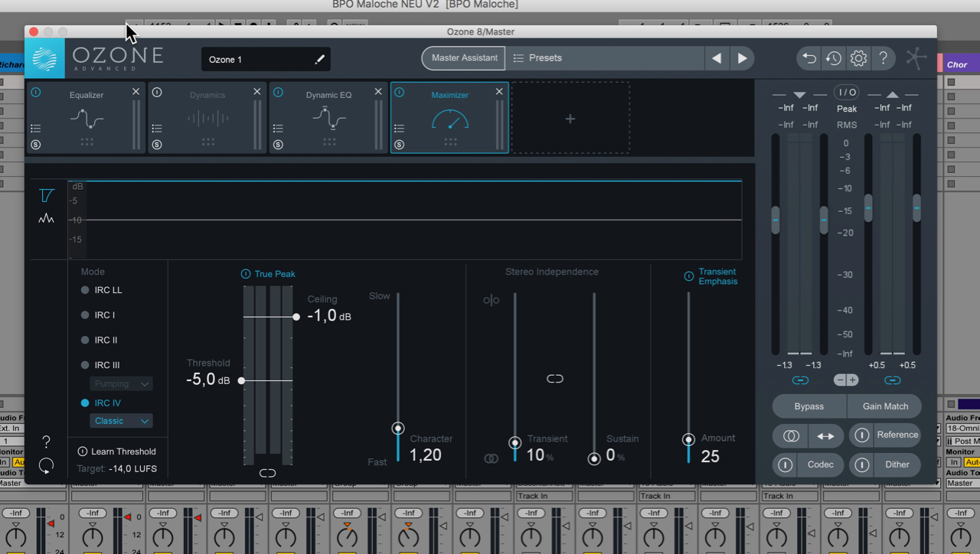980x554 pixels.
Task: Click the Transient percentage slider handle
Action: pos(515,442)
